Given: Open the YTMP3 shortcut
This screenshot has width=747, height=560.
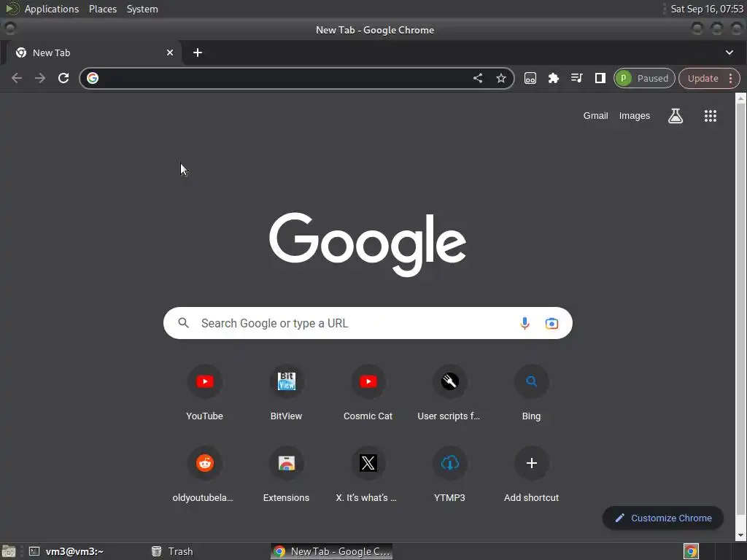Looking at the screenshot, I should 449,475.
